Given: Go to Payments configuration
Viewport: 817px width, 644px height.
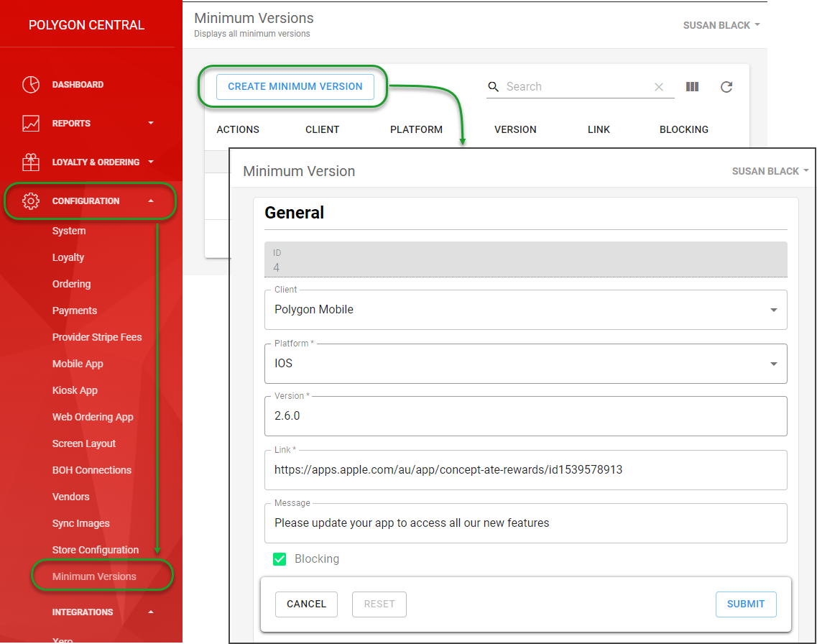Looking at the screenshot, I should coord(75,310).
